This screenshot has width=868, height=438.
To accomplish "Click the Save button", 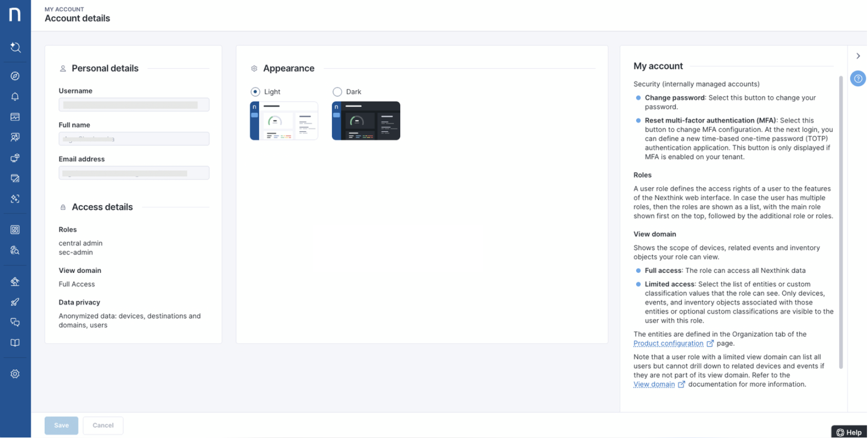I will pyautogui.click(x=62, y=426).
